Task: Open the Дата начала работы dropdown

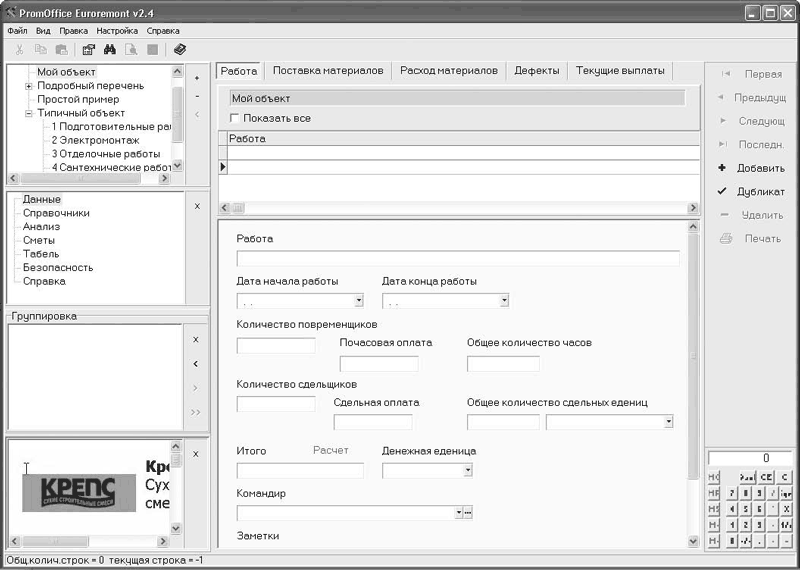Action: 358,300
